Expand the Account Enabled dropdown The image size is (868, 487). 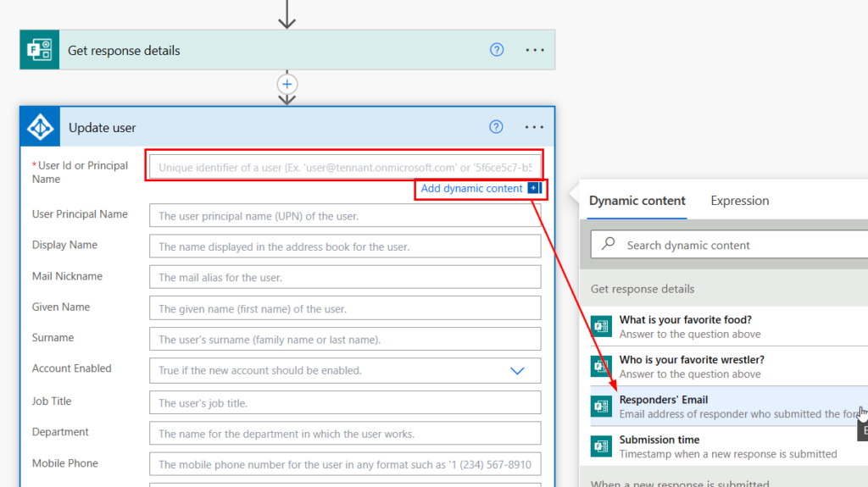point(517,371)
